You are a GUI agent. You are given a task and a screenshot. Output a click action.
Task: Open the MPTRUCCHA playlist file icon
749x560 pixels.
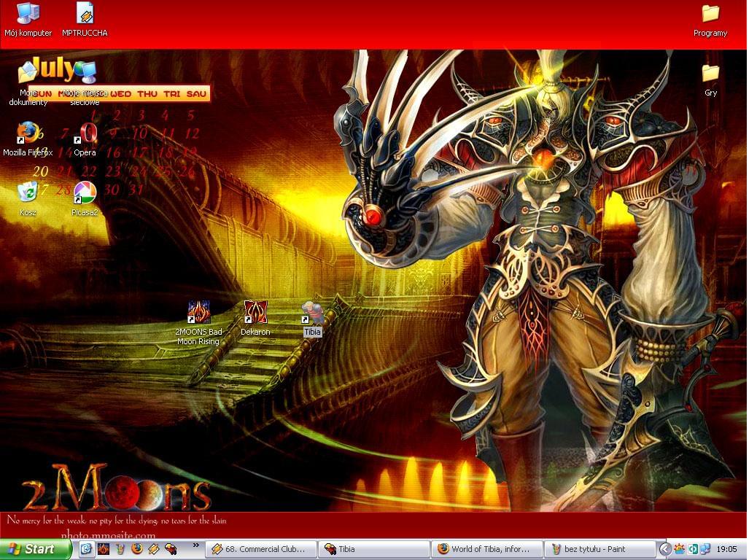point(85,19)
